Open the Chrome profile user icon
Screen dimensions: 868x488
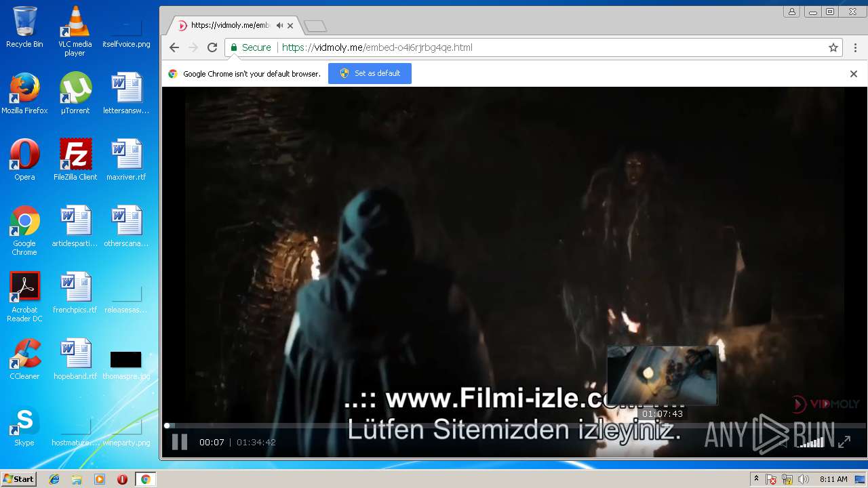pos(791,12)
